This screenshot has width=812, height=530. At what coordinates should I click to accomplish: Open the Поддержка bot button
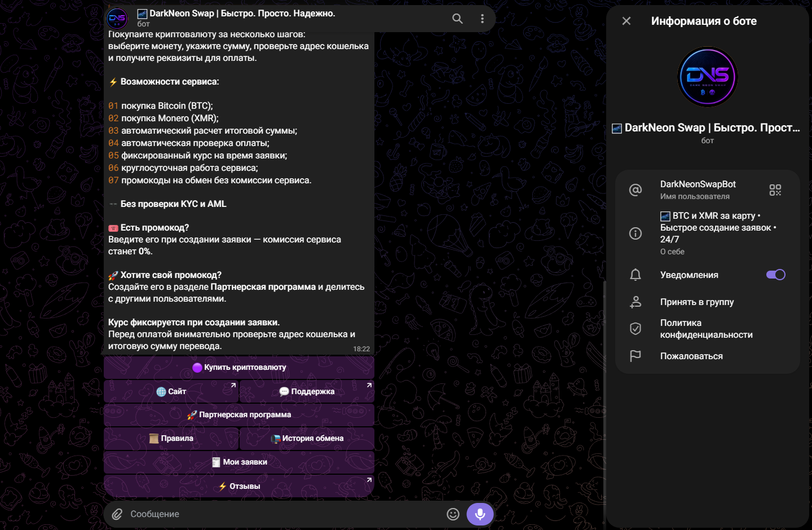pyautogui.click(x=307, y=391)
